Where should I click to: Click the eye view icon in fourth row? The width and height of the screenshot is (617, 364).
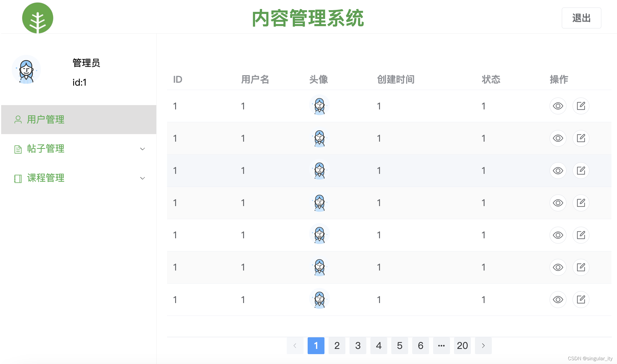point(558,203)
